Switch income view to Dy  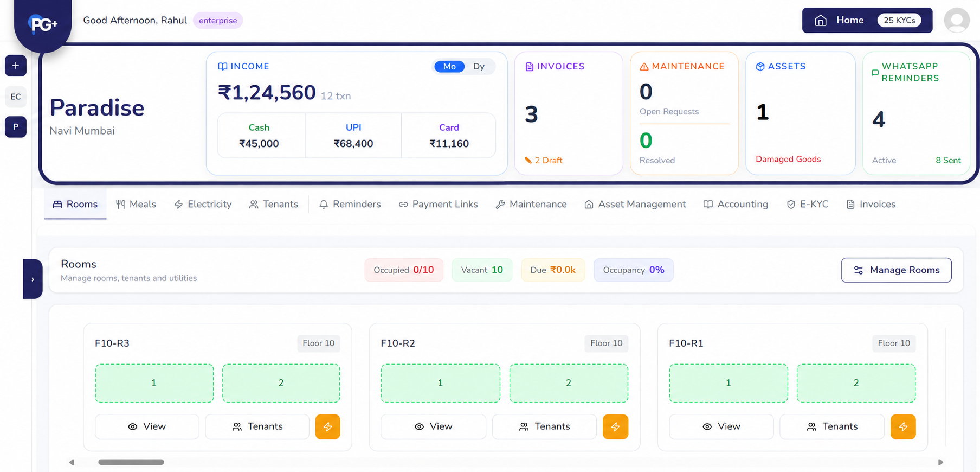[479, 67]
